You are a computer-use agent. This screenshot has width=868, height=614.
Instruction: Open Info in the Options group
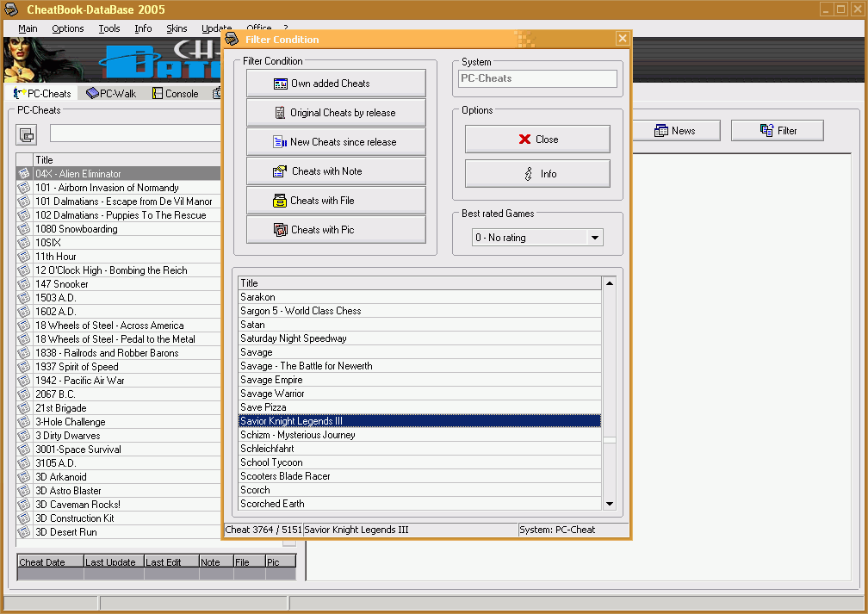click(x=537, y=174)
